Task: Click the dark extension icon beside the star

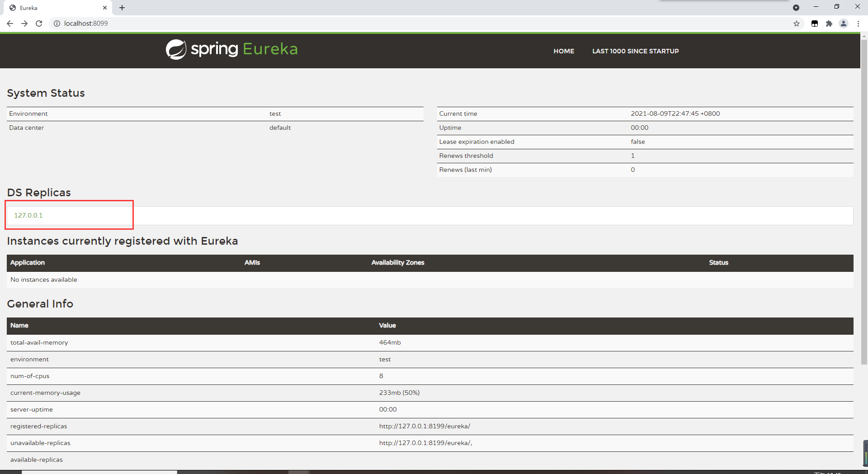Action: (x=815, y=24)
